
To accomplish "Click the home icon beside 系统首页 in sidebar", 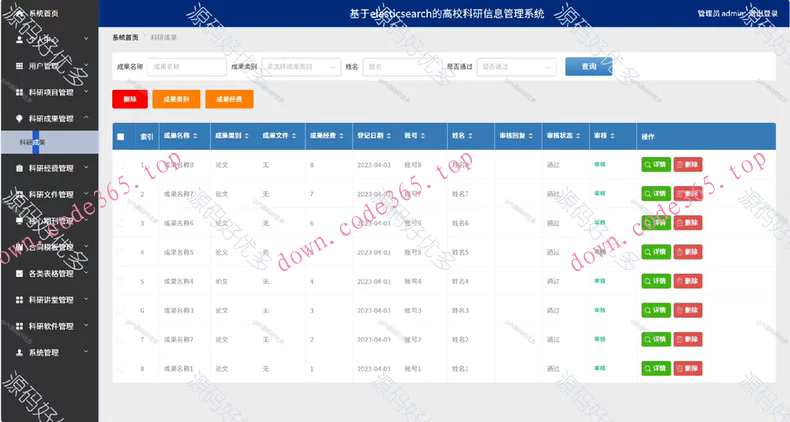I will [x=20, y=14].
